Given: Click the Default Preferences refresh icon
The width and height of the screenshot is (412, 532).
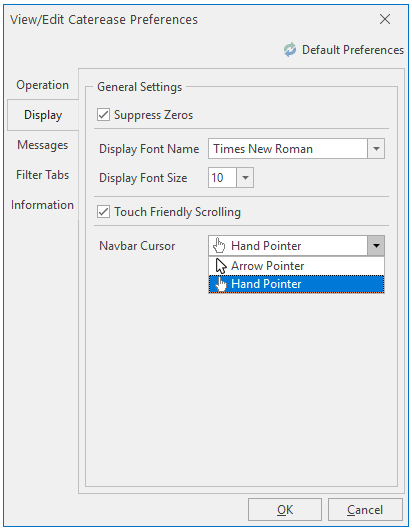Looking at the screenshot, I should click(x=290, y=50).
